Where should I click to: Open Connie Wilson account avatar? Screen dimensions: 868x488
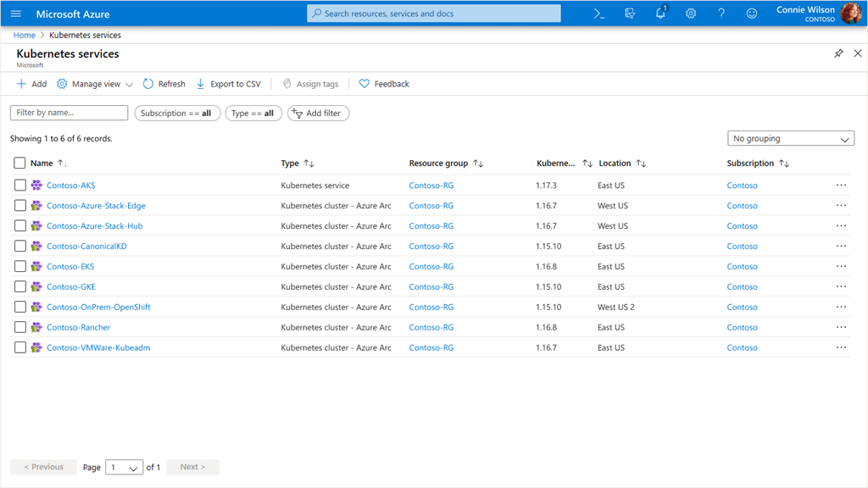pos(851,14)
